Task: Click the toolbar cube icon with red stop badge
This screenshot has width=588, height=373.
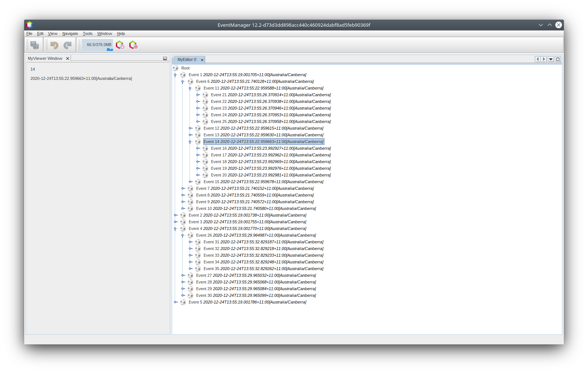Action: coord(133,45)
